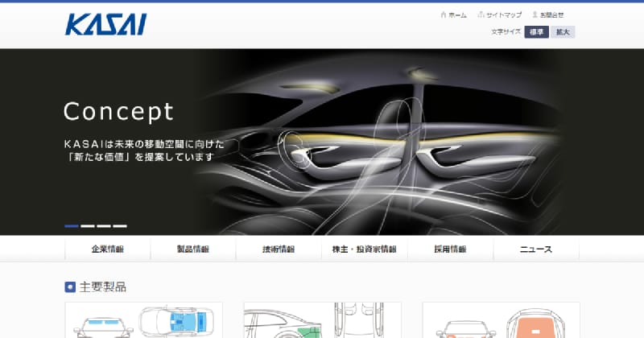The width and height of the screenshot is (644, 338).
Task: Open the 製品情報 menu
Action: [x=193, y=249]
